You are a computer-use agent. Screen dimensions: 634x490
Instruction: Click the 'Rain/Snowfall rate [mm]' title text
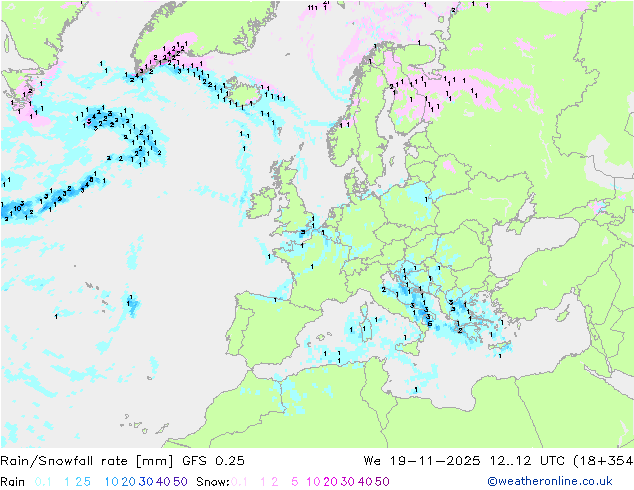point(87,461)
